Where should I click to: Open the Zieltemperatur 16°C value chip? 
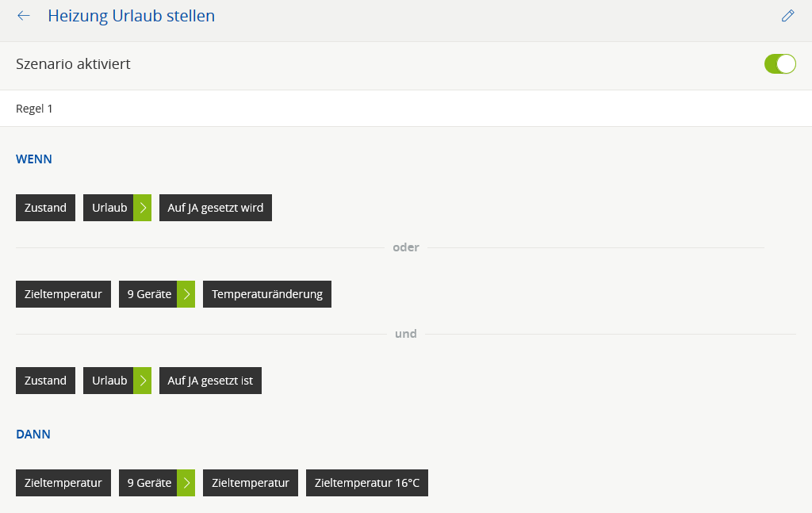[366, 483]
